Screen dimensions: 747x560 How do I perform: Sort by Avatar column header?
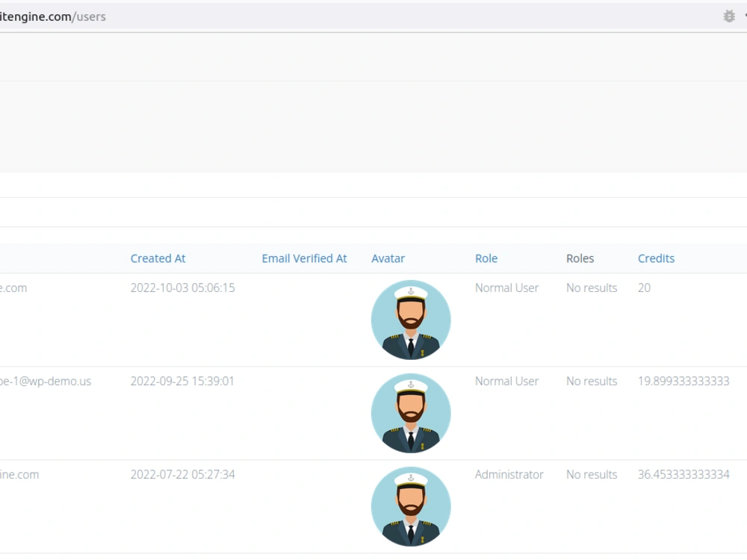click(388, 258)
